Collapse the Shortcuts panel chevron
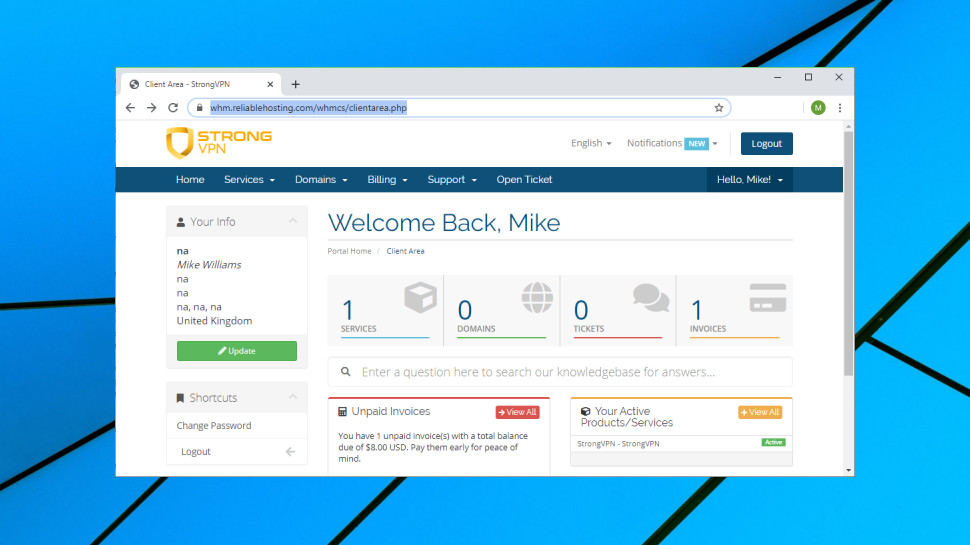This screenshot has width=970, height=545. coord(293,397)
